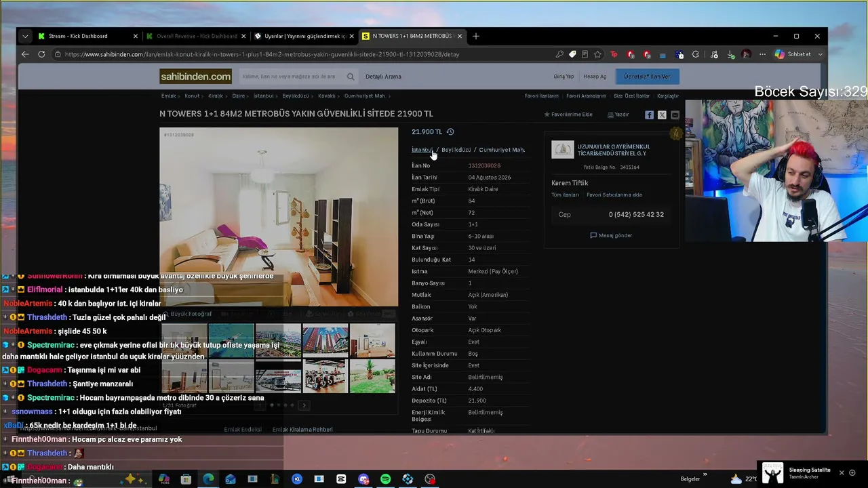Go to next photo page arrow

click(x=304, y=405)
